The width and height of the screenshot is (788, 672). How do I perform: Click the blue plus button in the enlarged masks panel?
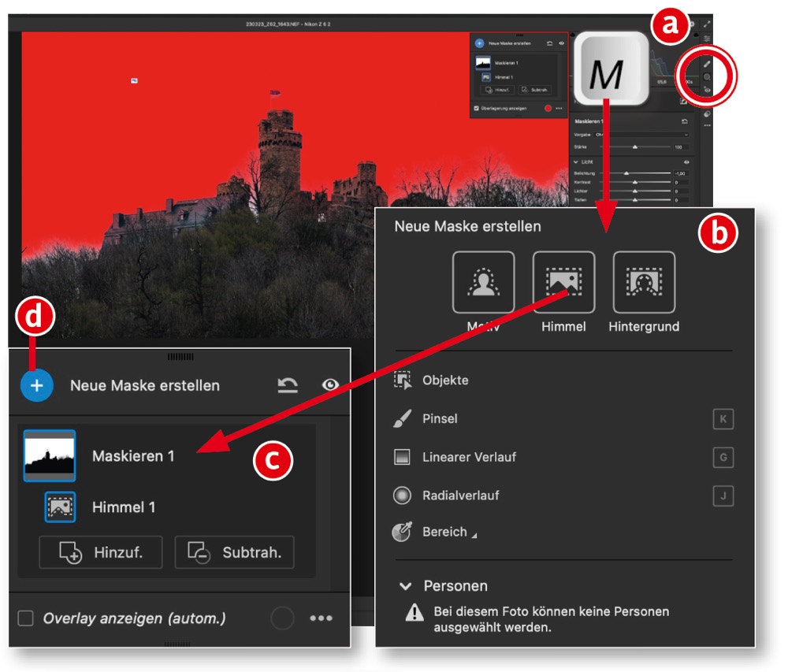[37, 385]
